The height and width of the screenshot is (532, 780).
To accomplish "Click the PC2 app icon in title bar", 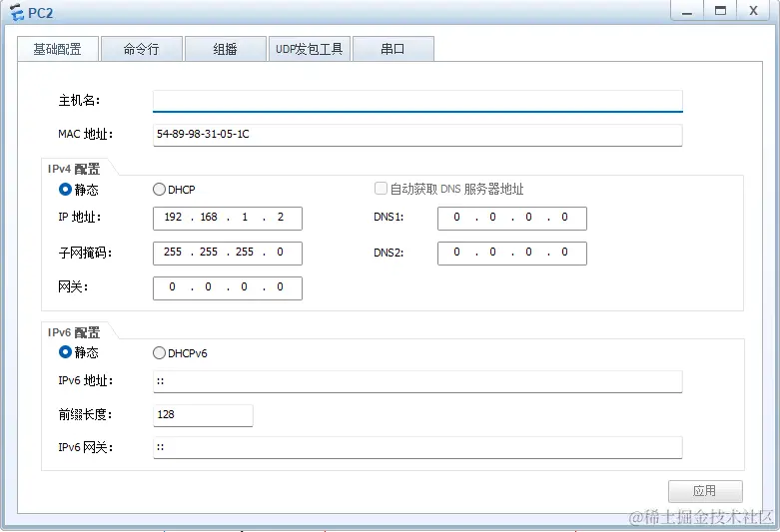I will pyautogui.click(x=16, y=12).
